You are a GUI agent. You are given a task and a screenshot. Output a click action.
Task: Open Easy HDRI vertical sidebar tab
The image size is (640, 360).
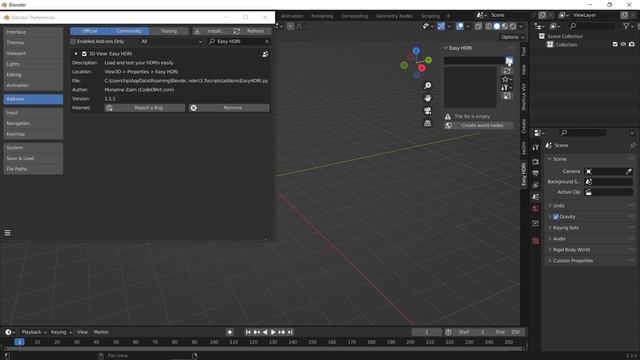524,173
